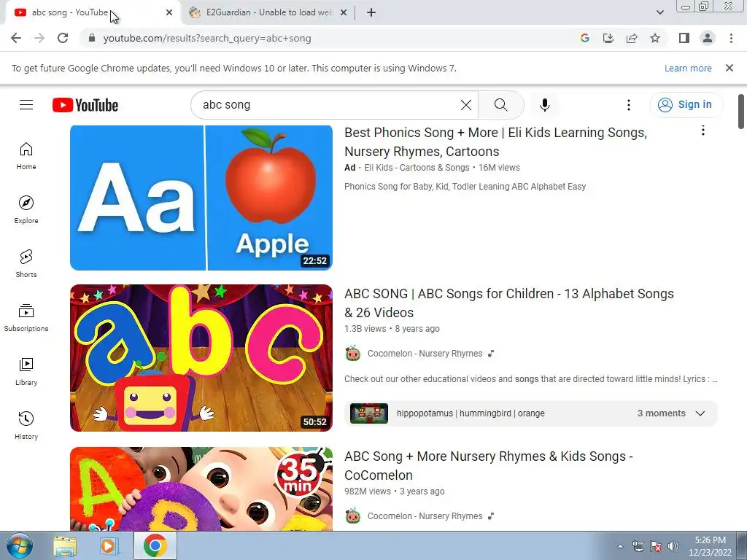Go forward in the browser
The width and height of the screenshot is (747, 560).
[x=39, y=38]
